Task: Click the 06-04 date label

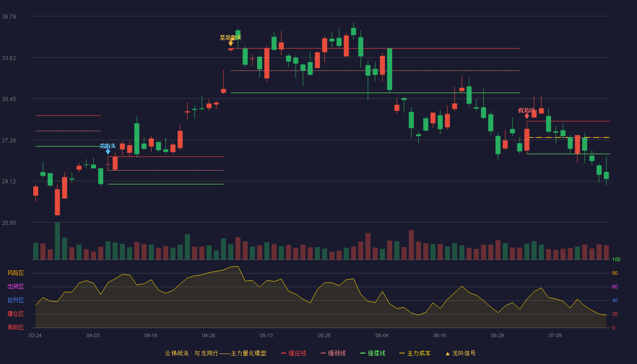Action: (x=382, y=335)
